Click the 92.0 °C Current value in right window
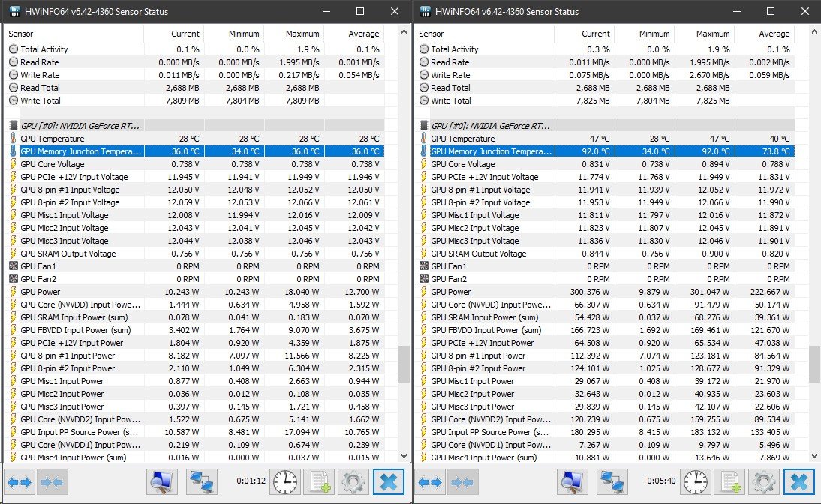Screen dimensions: 821x504 [x=595, y=151]
